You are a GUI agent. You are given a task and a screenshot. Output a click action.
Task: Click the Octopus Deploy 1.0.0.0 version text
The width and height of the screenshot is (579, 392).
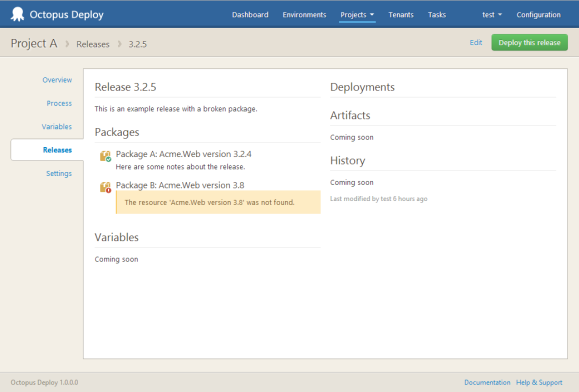[x=44, y=382]
